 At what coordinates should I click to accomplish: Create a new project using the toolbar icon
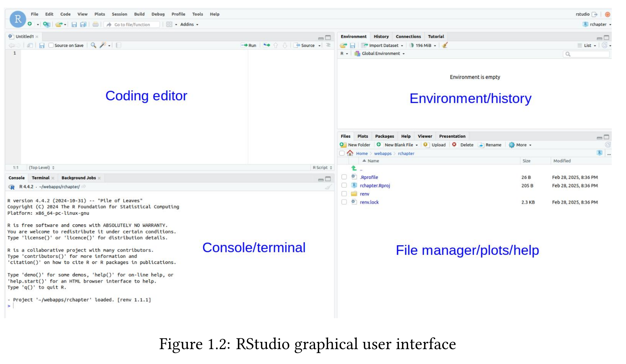46,24
